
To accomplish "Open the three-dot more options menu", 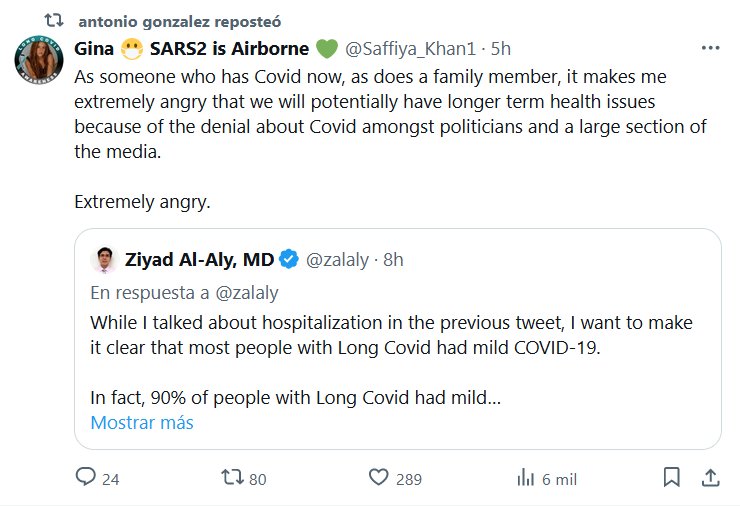I will click(x=710, y=47).
